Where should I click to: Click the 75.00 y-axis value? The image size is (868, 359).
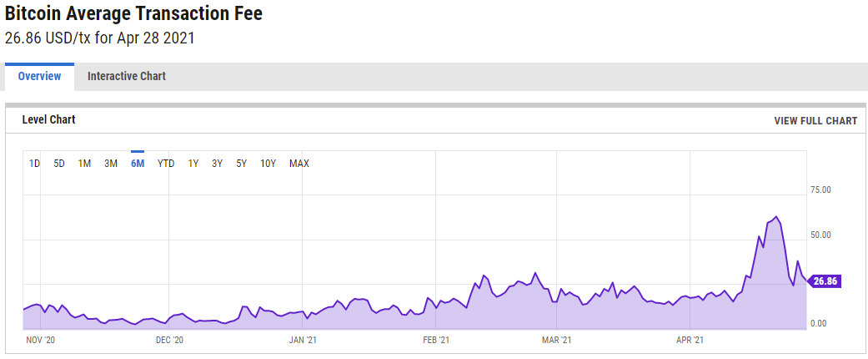tap(820, 190)
